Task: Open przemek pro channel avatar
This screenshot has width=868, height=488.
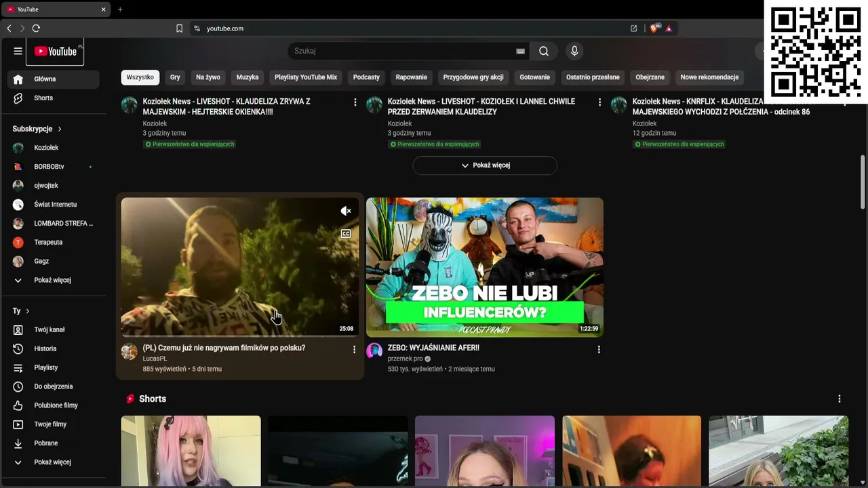Action: click(x=374, y=351)
